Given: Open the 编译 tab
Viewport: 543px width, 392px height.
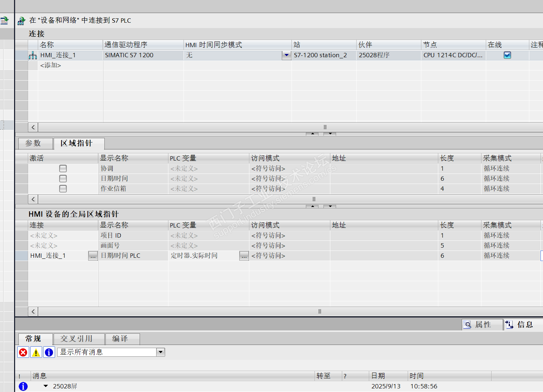Looking at the screenshot, I should (122, 339).
